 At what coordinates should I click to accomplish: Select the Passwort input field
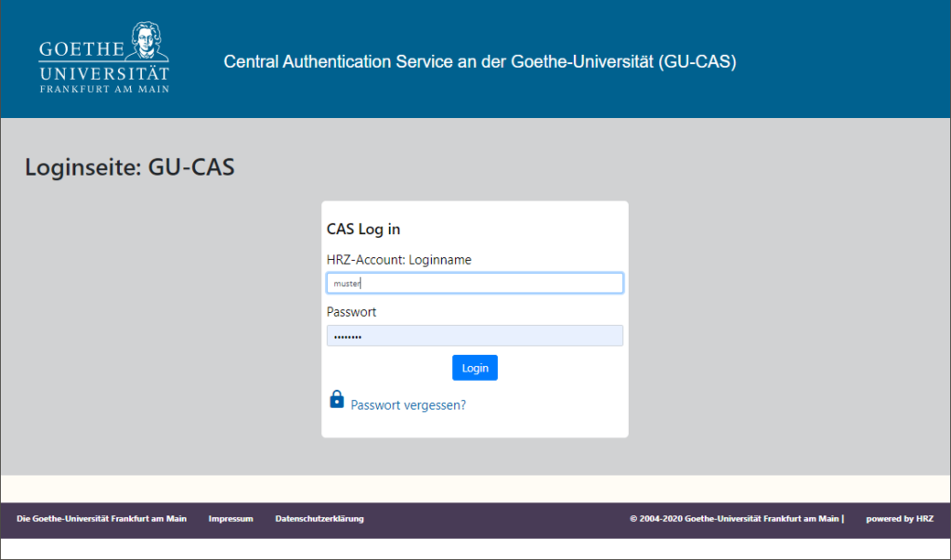click(475, 335)
